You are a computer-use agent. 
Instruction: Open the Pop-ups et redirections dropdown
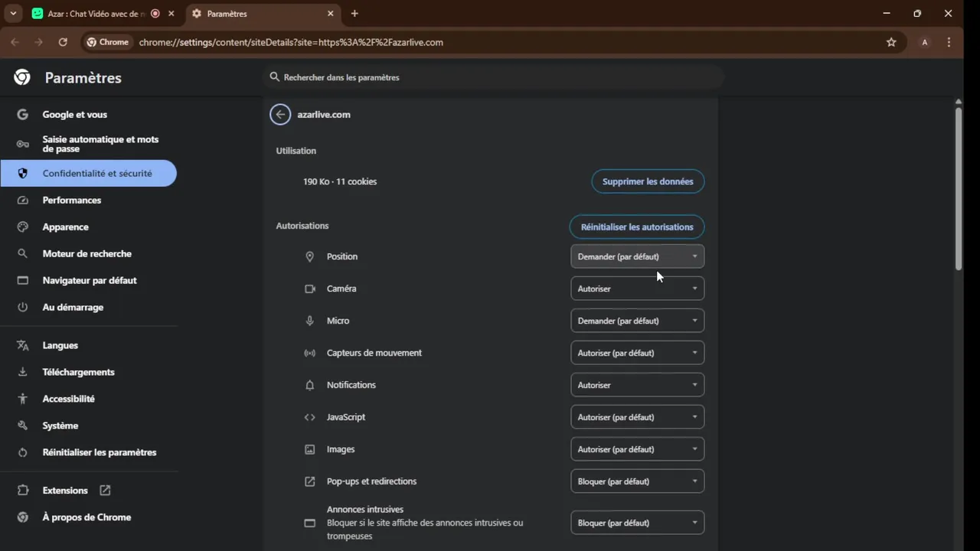(x=637, y=481)
